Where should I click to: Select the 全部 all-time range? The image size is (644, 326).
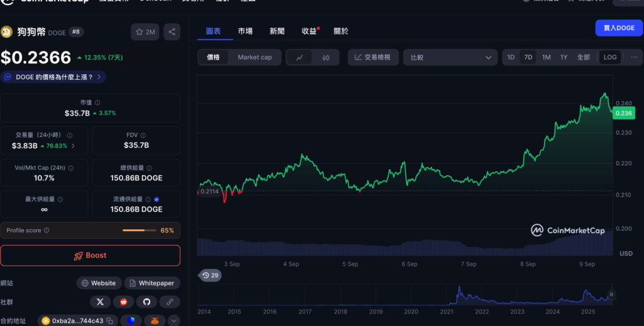point(584,57)
